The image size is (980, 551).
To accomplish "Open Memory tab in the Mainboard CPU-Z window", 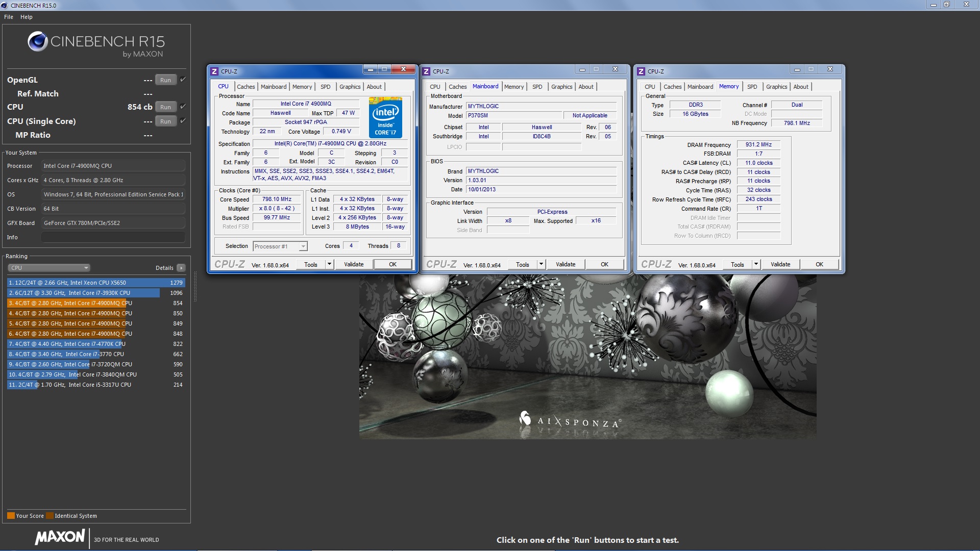I will [x=514, y=87].
